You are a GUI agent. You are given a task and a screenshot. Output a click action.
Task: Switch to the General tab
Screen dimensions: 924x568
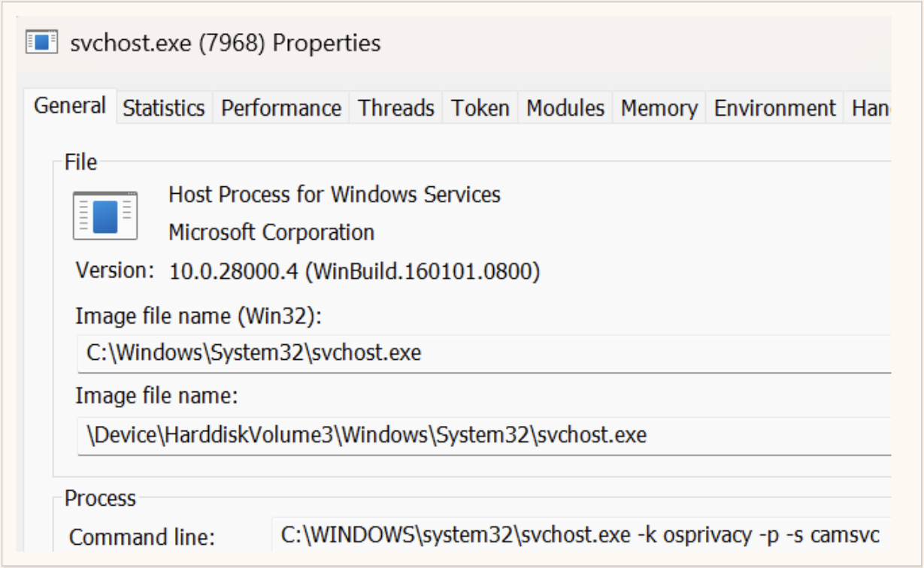(70, 107)
